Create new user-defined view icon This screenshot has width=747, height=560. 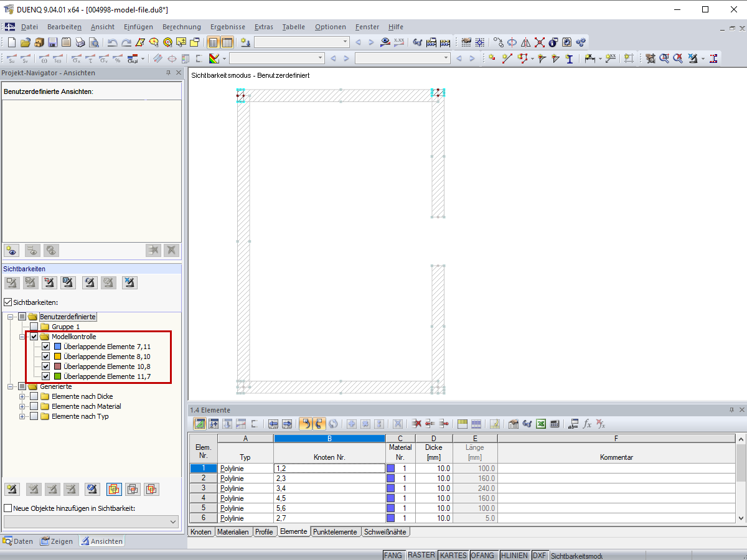(x=12, y=250)
